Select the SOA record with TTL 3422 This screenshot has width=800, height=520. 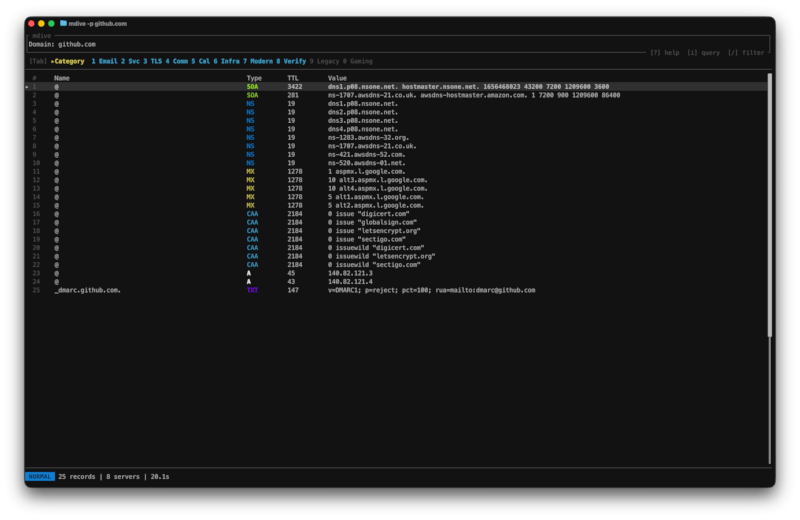tap(396, 87)
